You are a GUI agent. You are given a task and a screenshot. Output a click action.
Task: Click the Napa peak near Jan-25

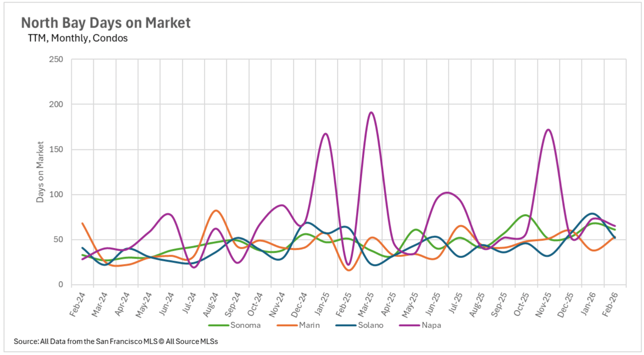coord(326,134)
